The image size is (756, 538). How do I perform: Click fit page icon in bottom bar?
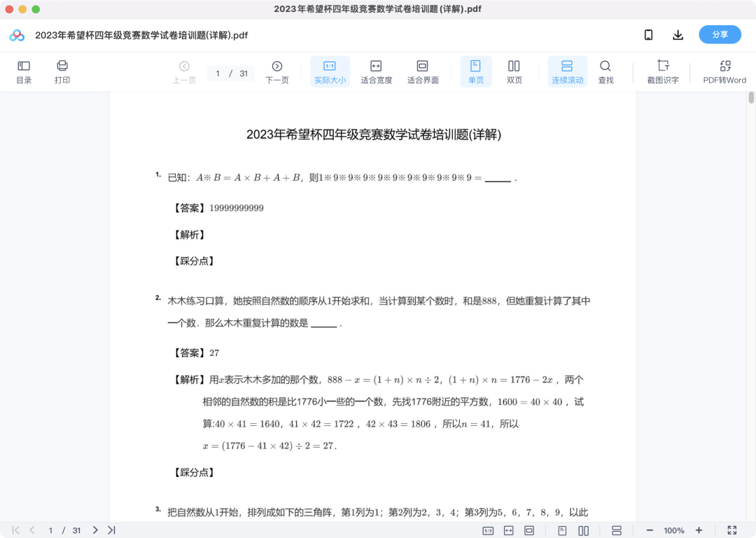(529, 531)
